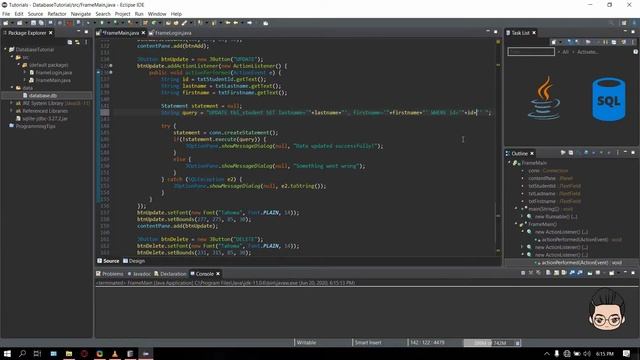Collapse All in Package Explorer
The height and width of the screenshot is (360, 640).
[70, 42]
